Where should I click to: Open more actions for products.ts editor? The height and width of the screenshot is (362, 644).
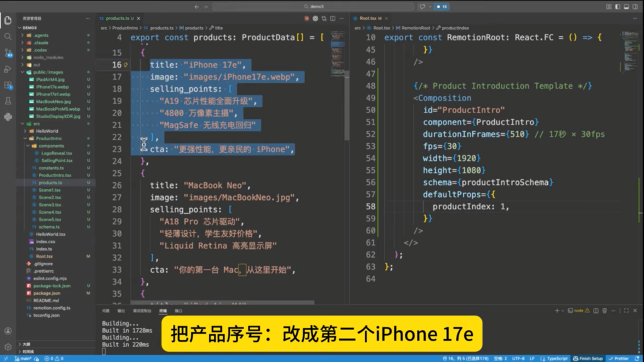click(341, 18)
